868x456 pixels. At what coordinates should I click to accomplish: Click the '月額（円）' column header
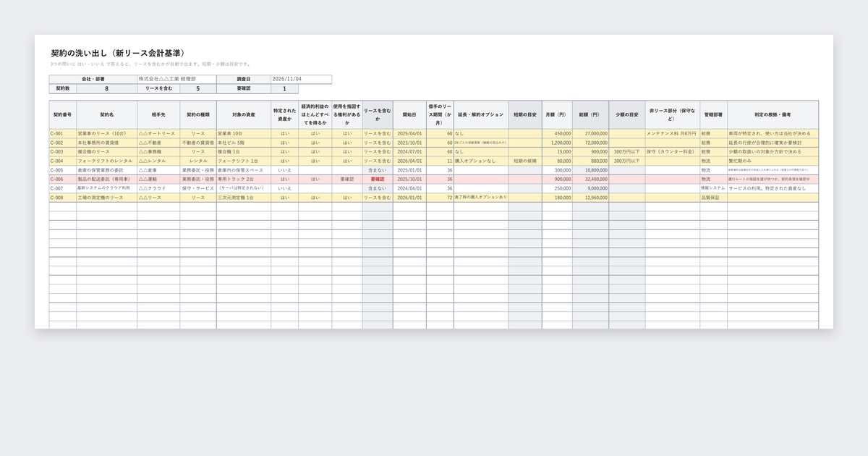[557, 114]
